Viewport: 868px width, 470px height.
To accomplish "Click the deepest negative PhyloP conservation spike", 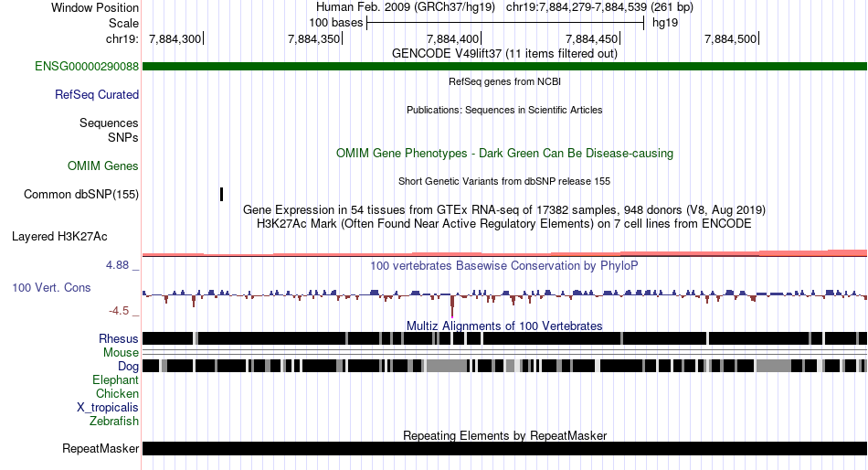I will tap(452, 306).
